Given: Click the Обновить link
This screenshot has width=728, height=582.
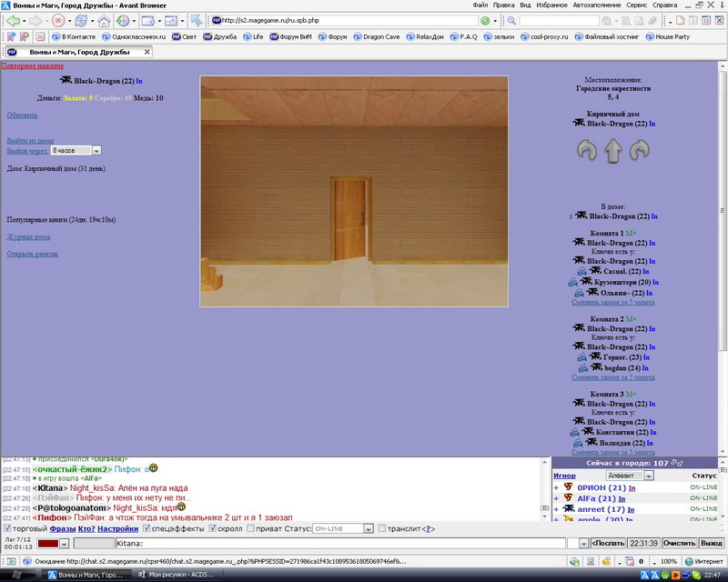Looking at the screenshot, I should coord(22,115).
